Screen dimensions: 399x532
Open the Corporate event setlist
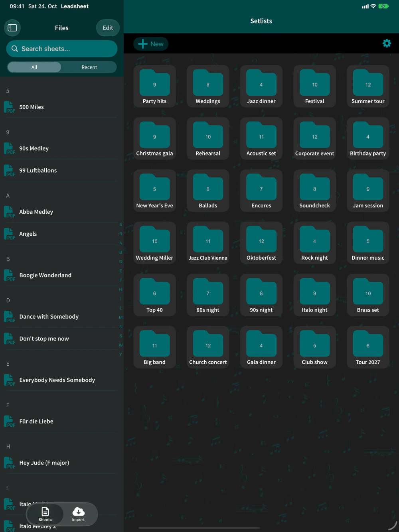pos(315,139)
